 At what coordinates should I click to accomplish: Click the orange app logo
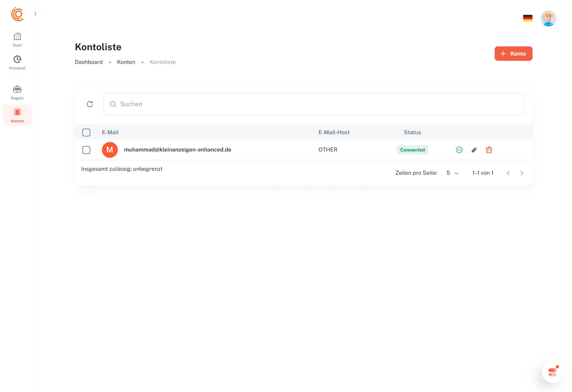tap(17, 14)
